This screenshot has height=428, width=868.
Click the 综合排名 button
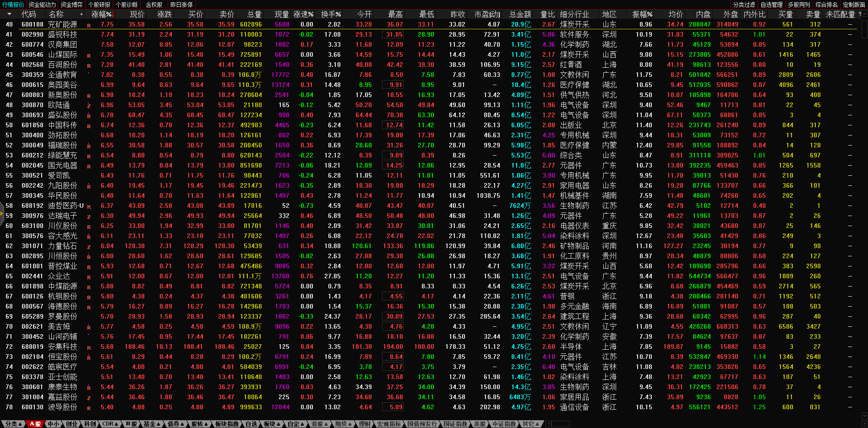(x=827, y=5)
